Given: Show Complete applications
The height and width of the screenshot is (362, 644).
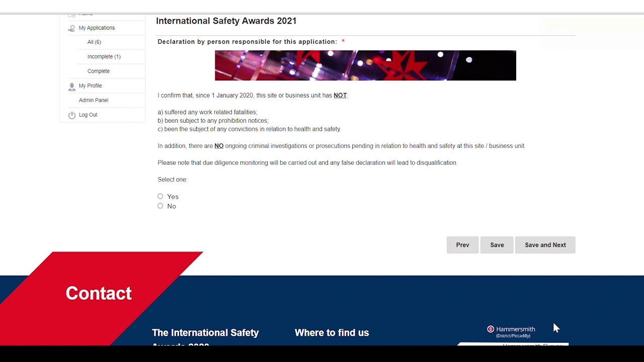Looking at the screenshot, I should [x=99, y=71].
